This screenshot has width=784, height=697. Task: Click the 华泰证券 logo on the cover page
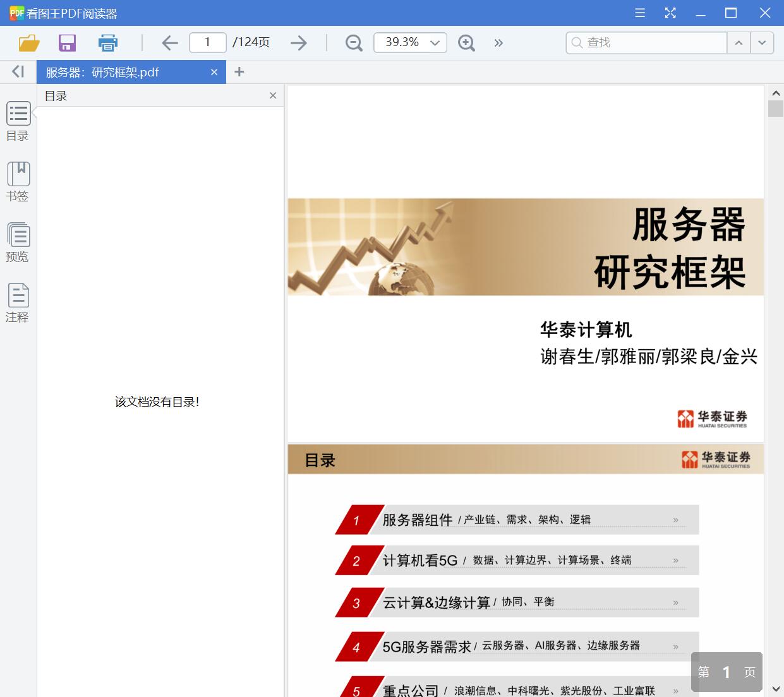click(x=712, y=419)
